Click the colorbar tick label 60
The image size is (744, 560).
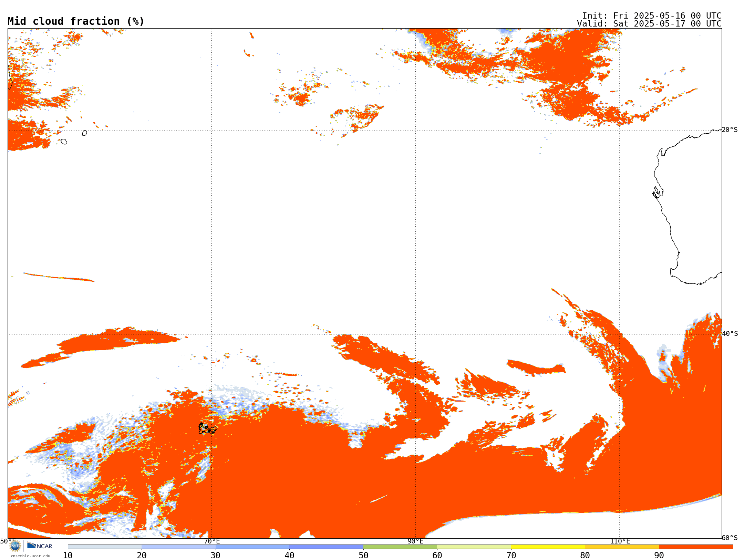(x=437, y=556)
